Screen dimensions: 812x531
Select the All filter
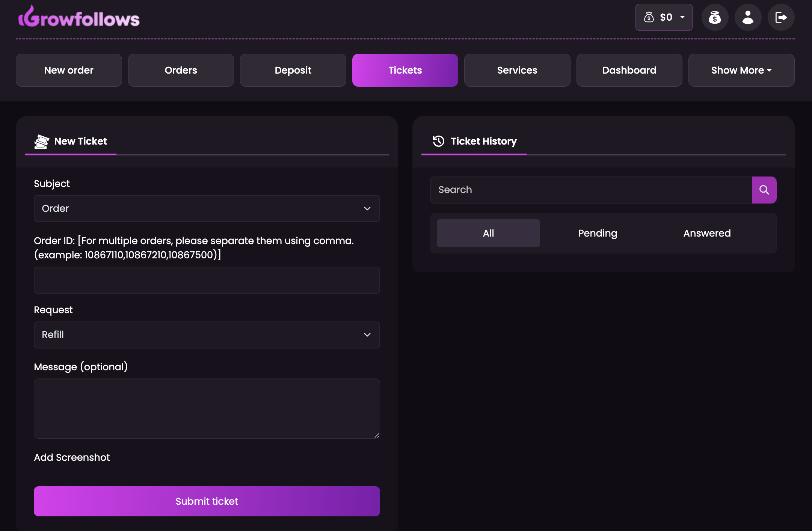tap(488, 233)
